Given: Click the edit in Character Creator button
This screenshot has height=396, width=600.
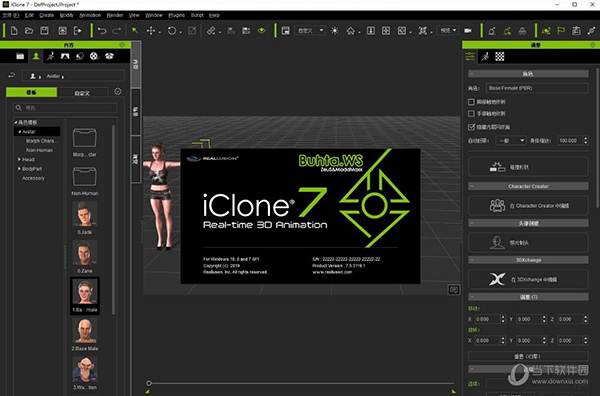Looking at the screenshot, I should (x=528, y=205).
